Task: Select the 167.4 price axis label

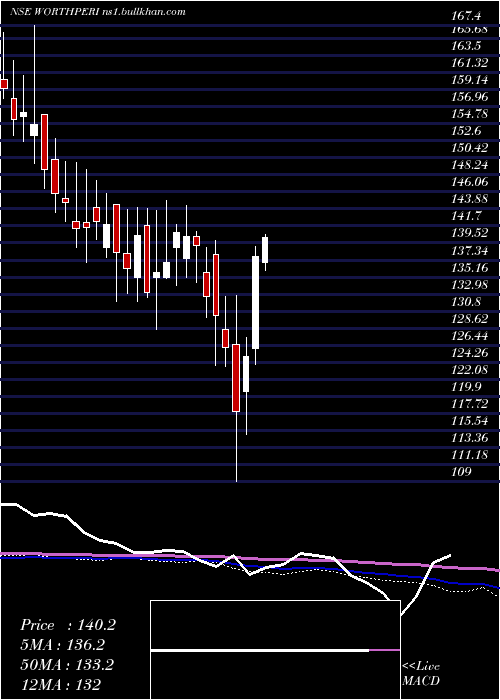Action: pyautogui.click(x=467, y=17)
